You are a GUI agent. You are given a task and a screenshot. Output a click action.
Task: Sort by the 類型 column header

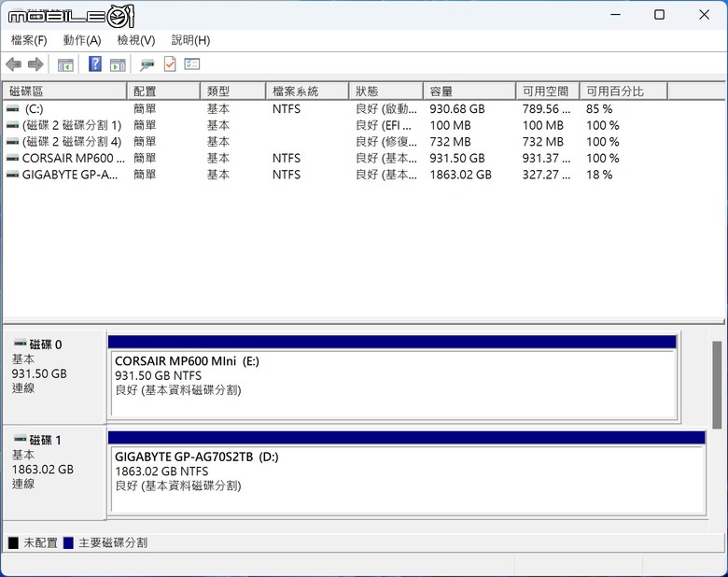tap(233, 91)
